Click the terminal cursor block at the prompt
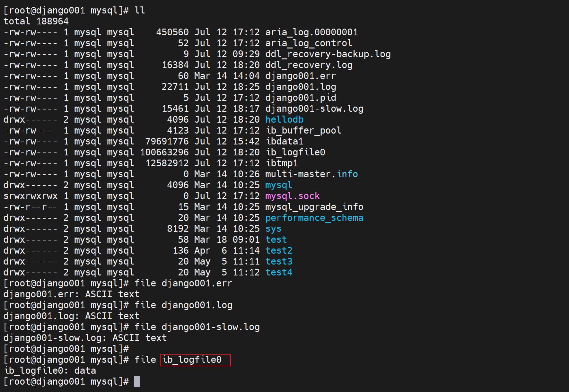The width and height of the screenshot is (569, 392). (x=137, y=381)
